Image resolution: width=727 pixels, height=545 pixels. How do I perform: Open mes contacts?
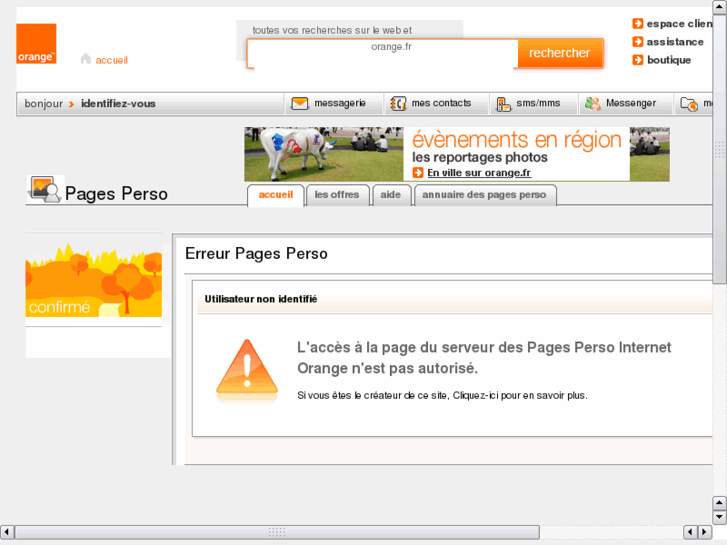coord(441,103)
